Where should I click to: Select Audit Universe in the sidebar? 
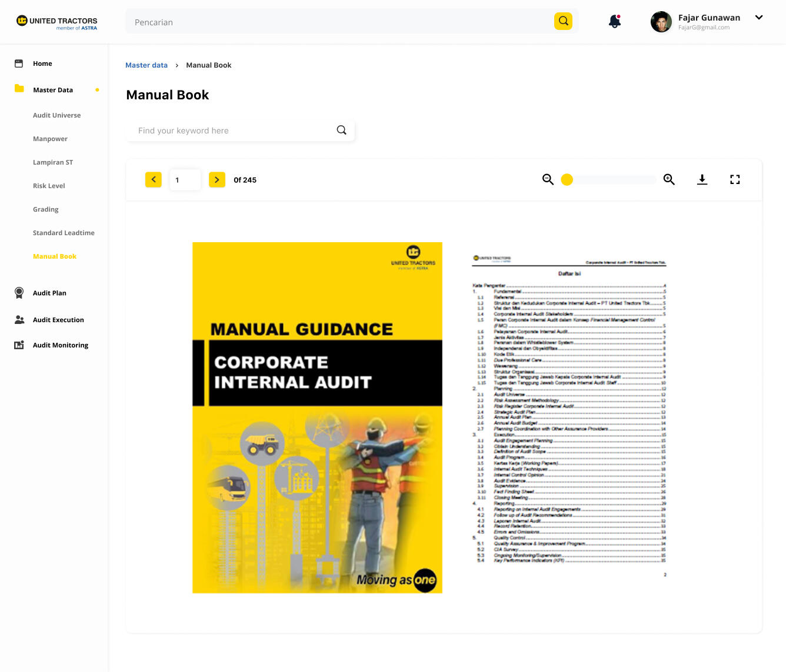(57, 115)
